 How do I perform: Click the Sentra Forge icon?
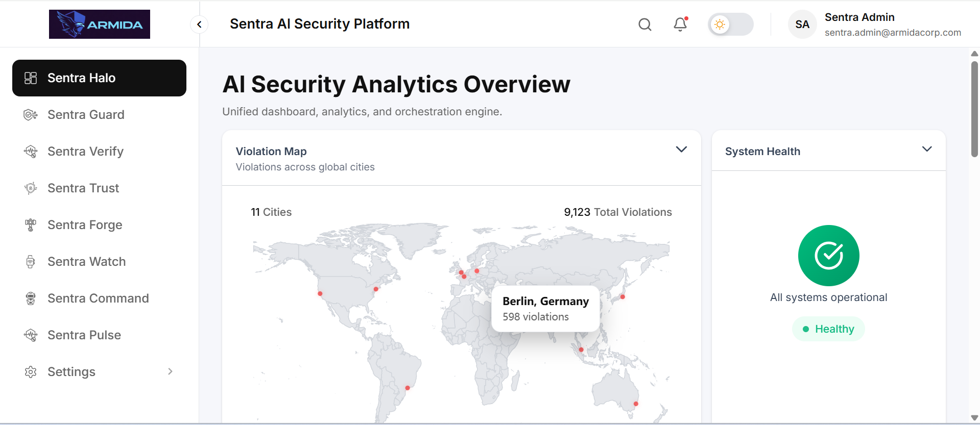[31, 225]
